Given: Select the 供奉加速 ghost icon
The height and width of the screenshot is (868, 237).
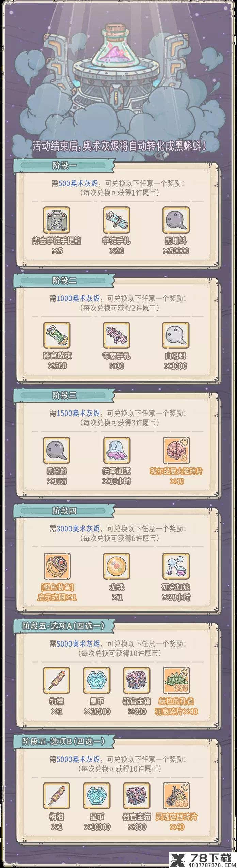Looking at the screenshot, I should [116, 450].
